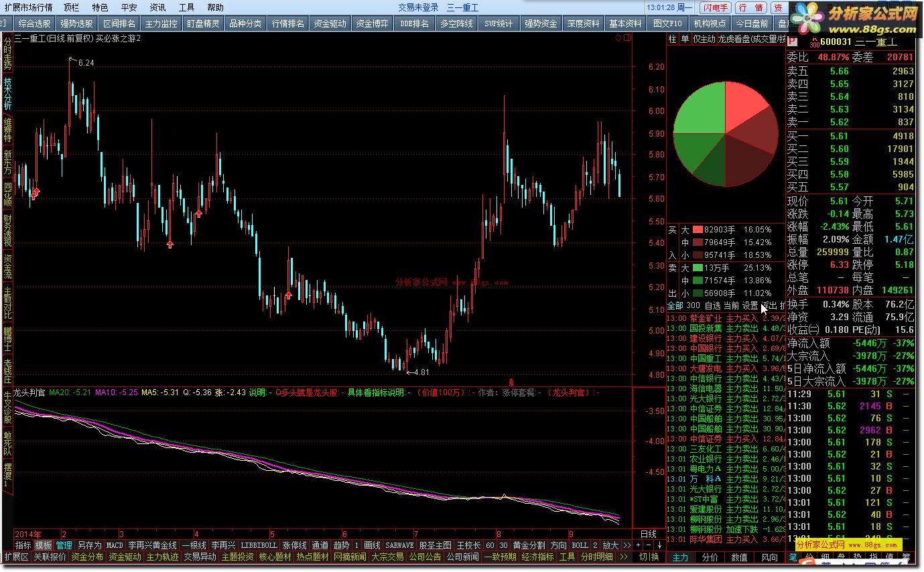Open the 公司公告 bottom tab

425,557
